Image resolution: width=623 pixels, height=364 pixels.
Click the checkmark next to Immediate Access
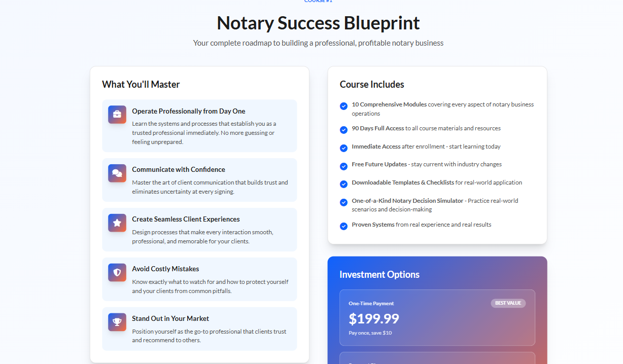(343, 148)
